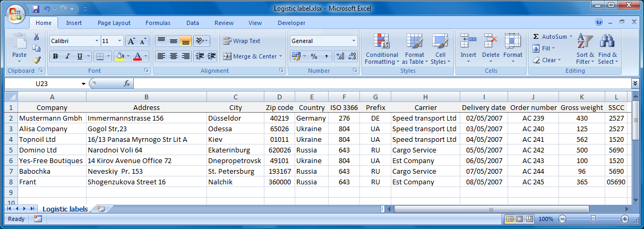644x229 pixels.
Task: Increase decimal places
Action: click(341, 56)
